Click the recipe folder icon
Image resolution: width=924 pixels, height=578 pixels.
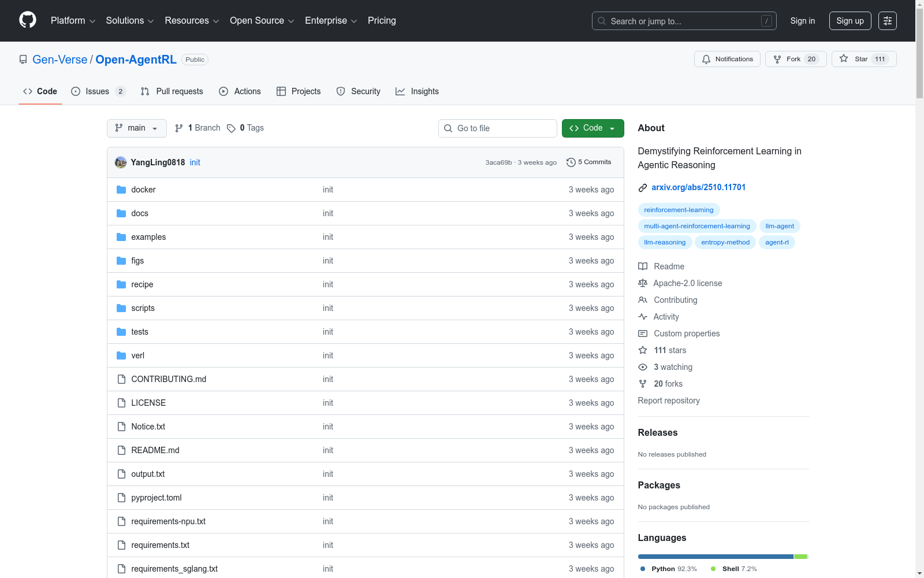121,284
